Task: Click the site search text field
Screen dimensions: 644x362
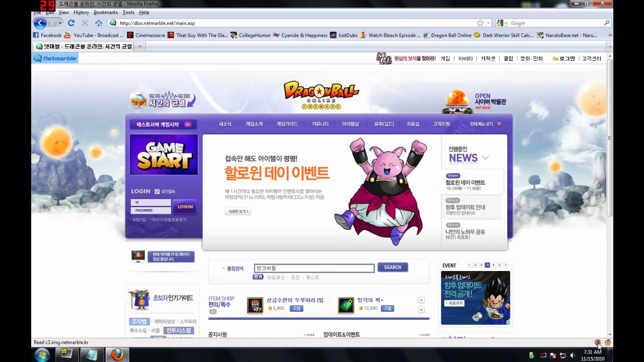Action: (x=314, y=268)
